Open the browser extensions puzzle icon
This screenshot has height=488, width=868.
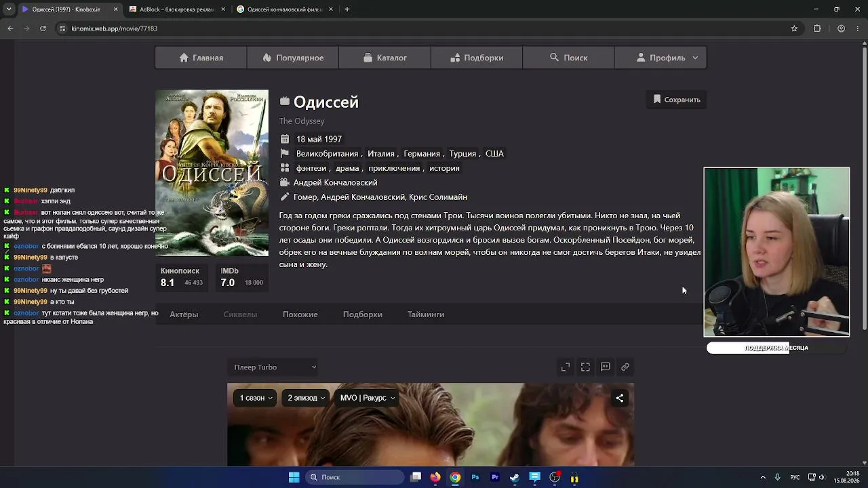[817, 28]
